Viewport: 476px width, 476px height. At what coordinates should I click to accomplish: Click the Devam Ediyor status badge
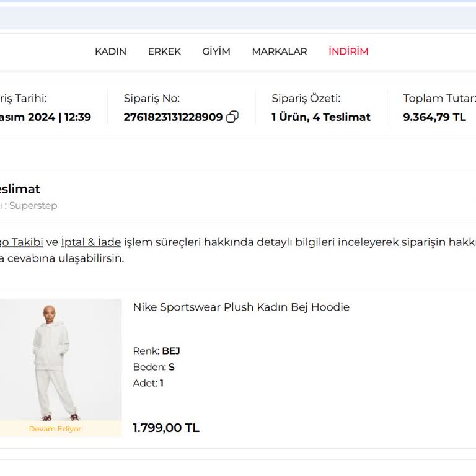pos(55,429)
